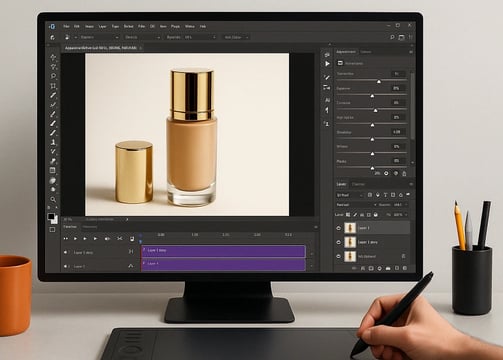Click the Adjustments panel vertical scrollbar

pyautogui.click(x=413, y=106)
